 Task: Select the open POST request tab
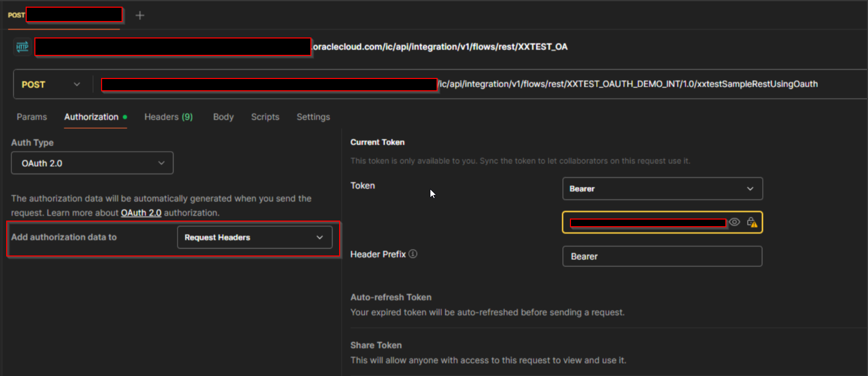coord(65,15)
